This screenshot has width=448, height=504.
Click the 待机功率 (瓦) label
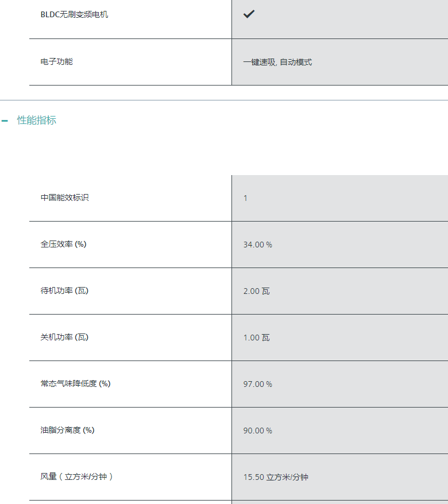pos(64,290)
